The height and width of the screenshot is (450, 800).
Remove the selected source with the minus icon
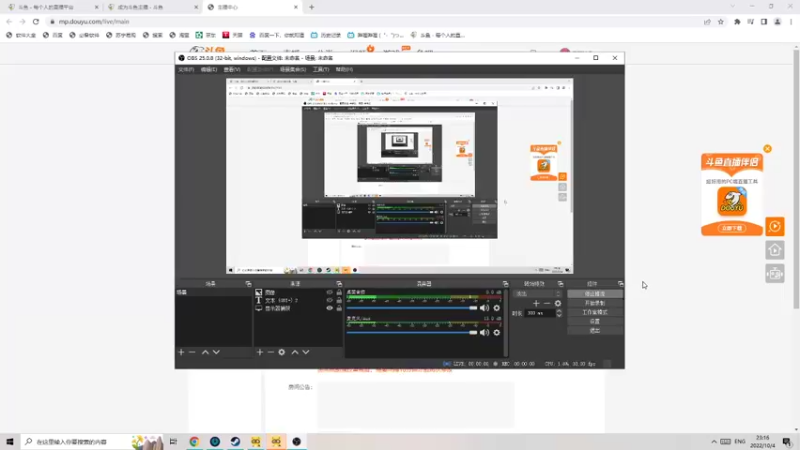[271, 352]
